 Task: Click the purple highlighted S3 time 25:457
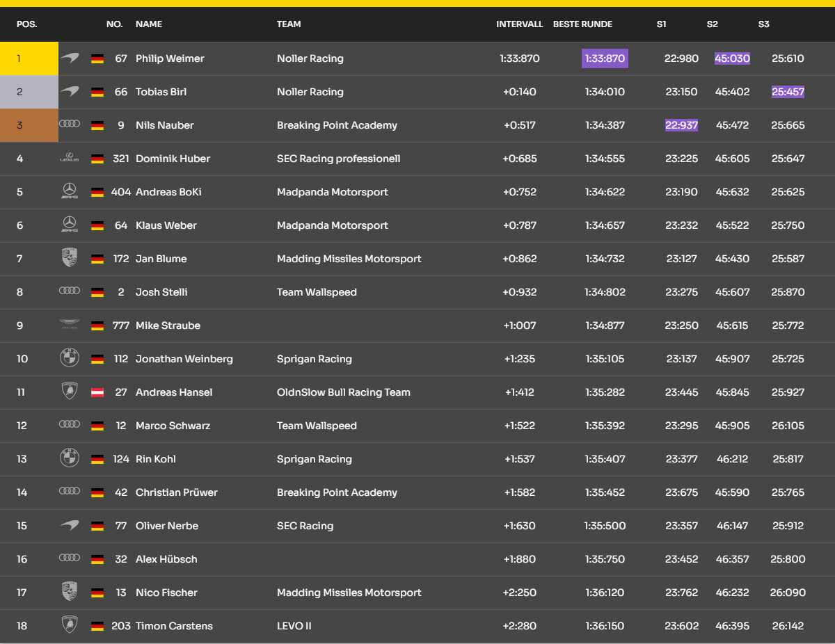[788, 92]
